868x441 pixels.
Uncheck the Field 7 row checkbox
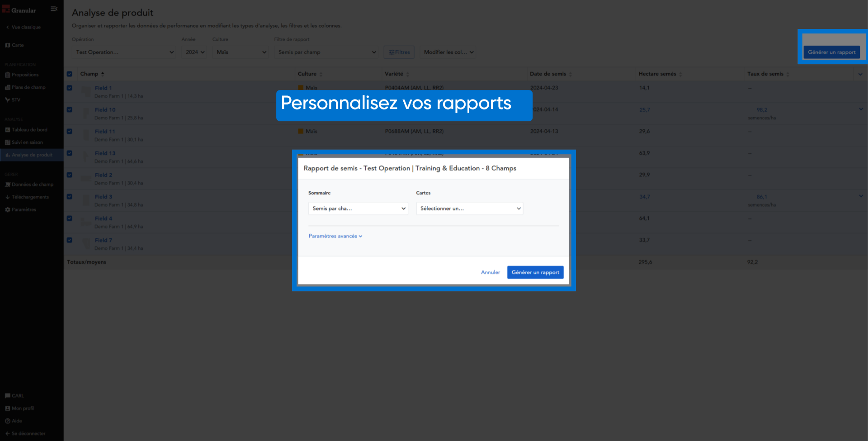(x=70, y=240)
